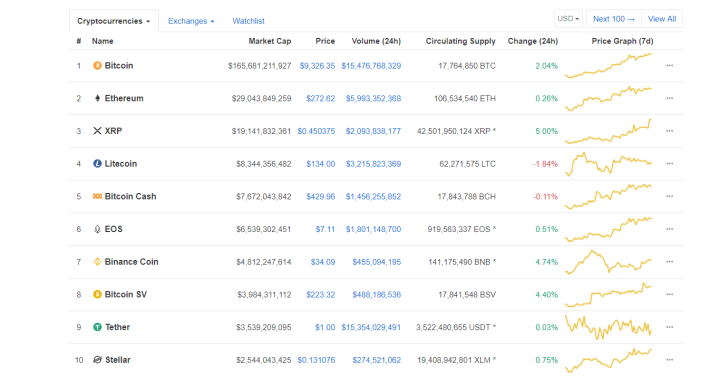
Task: Sort by the Price column header
Action: pos(325,41)
